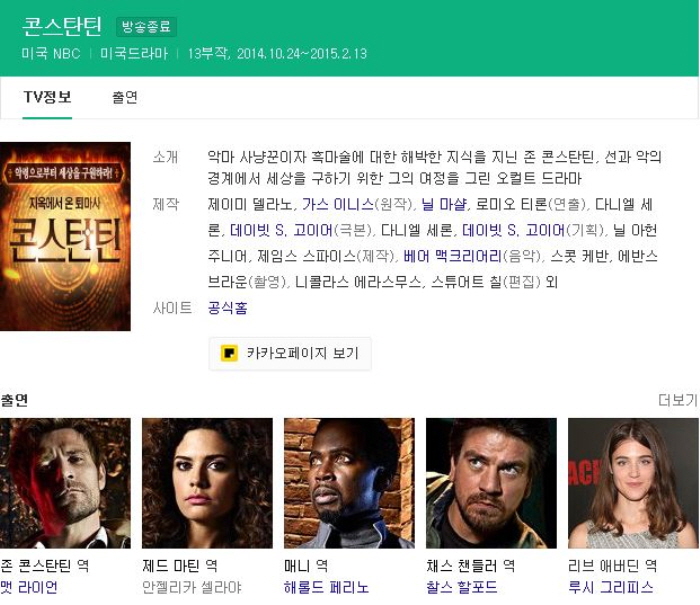Switch to the TV정보 tab
The width and height of the screenshot is (700, 605).
(47, 97)
